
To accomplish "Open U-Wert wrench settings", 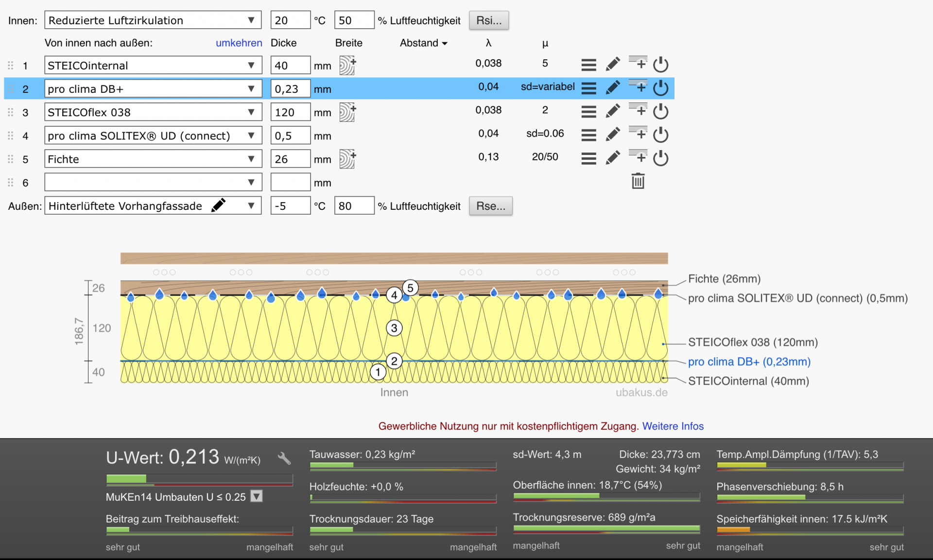I will click(284, 458).
